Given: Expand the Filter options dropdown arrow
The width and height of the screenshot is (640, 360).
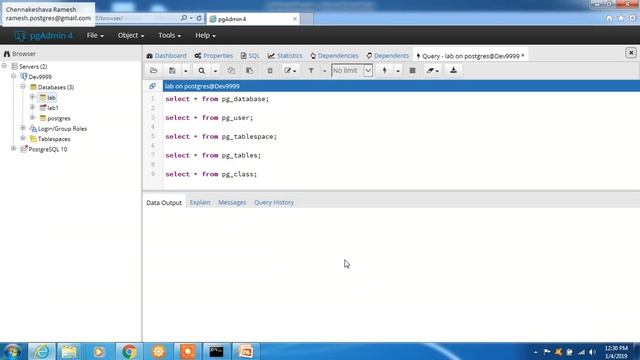Looking at the screenshot, I should 324,71.
